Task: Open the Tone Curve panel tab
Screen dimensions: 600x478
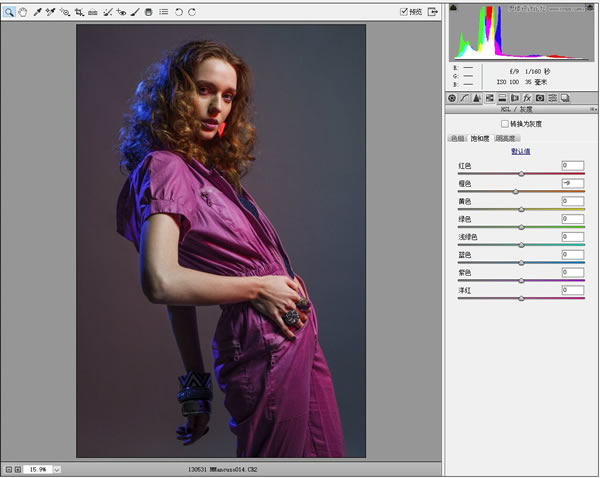Action: click(x=464, y=98)
